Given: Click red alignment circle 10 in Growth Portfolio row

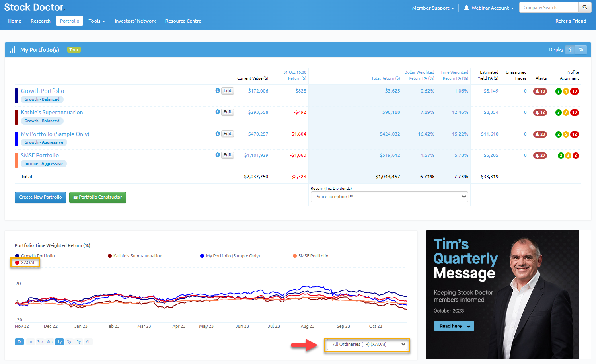Looking at the screenshot, I should tap(575, 91).
